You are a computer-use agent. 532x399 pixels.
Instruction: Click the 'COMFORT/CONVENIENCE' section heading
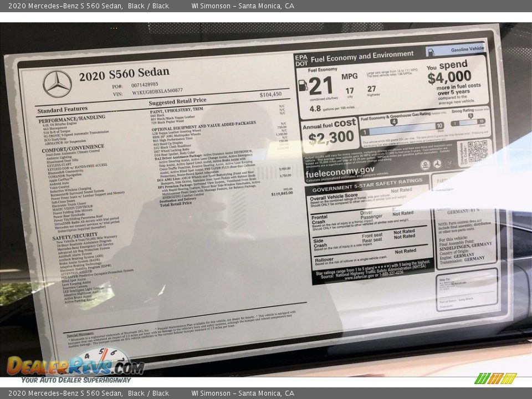tap(73, 149)
